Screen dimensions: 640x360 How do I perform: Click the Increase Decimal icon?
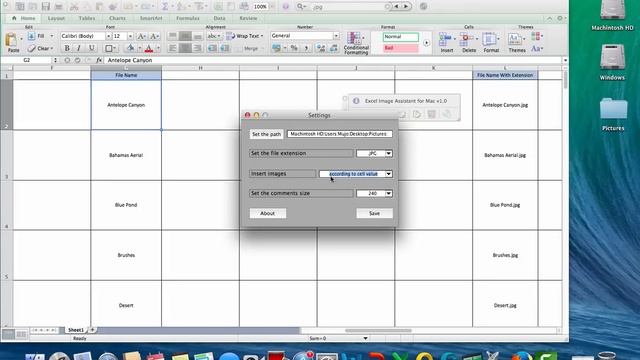(x=321, y=48)
